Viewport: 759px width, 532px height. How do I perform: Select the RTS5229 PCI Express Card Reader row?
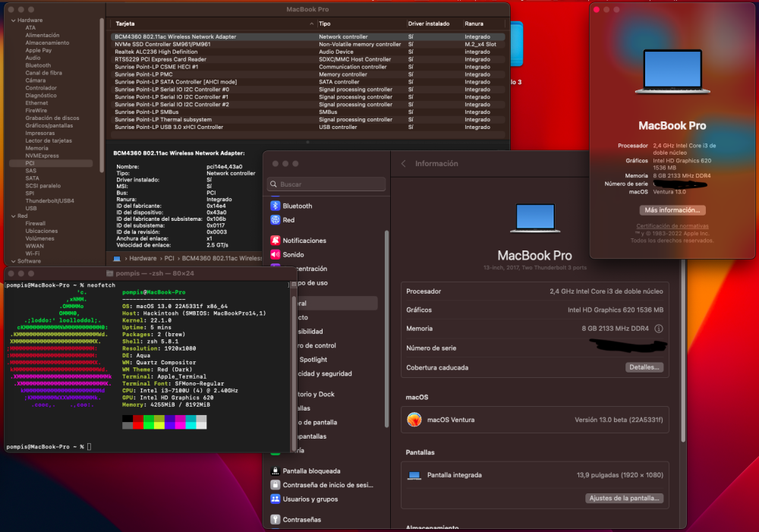pyautogui.click(x=307, y=59)
